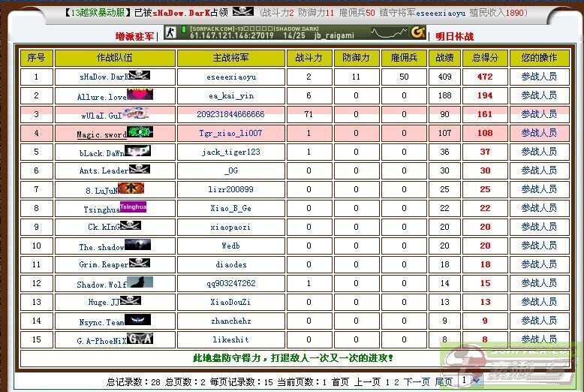
Task: Click the Magic.sword green team icon
Action: pyautogui.click(x=140, y=132)
